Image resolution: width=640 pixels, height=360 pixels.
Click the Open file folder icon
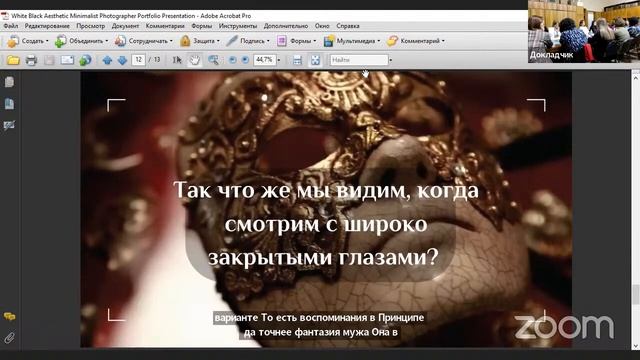(13, 60)
